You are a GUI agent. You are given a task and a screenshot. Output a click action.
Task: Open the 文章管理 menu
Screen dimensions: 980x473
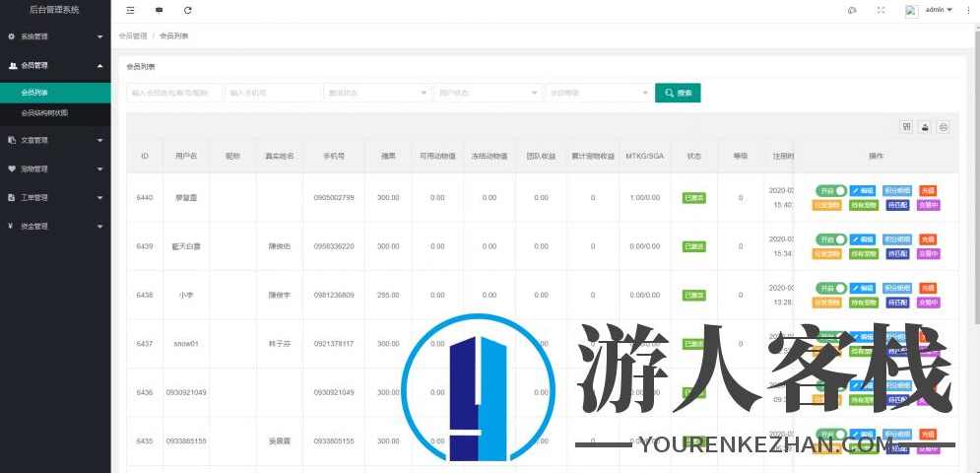click(55, 140)
